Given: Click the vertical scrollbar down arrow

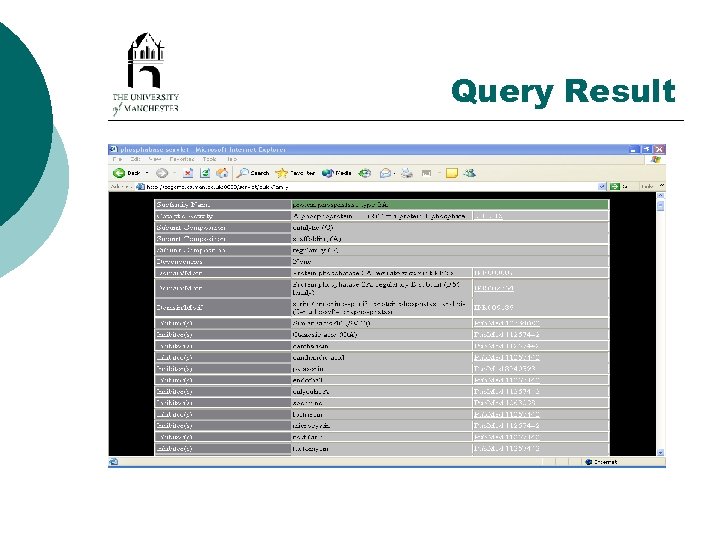Looking at the screenshot, I should (x=660, y=452).
